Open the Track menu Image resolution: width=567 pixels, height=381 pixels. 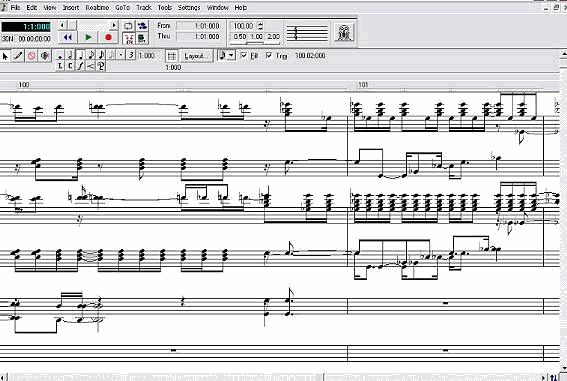pos(144,7)
